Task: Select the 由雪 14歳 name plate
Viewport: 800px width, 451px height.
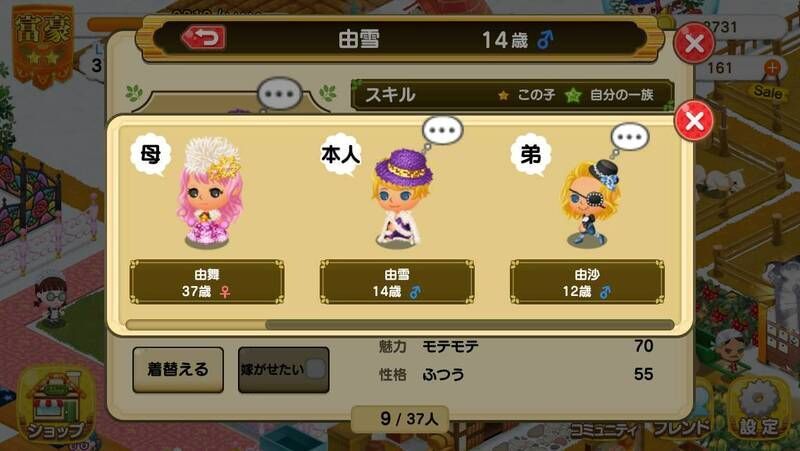Action: pos(397,282)
